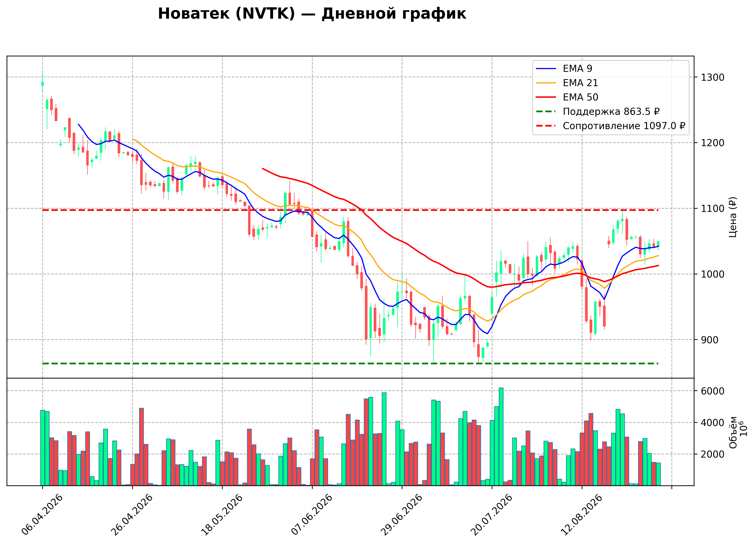The image size is (756, 544).
Task: Click the 26.04.2026 date label
Action: pos(132,515)
